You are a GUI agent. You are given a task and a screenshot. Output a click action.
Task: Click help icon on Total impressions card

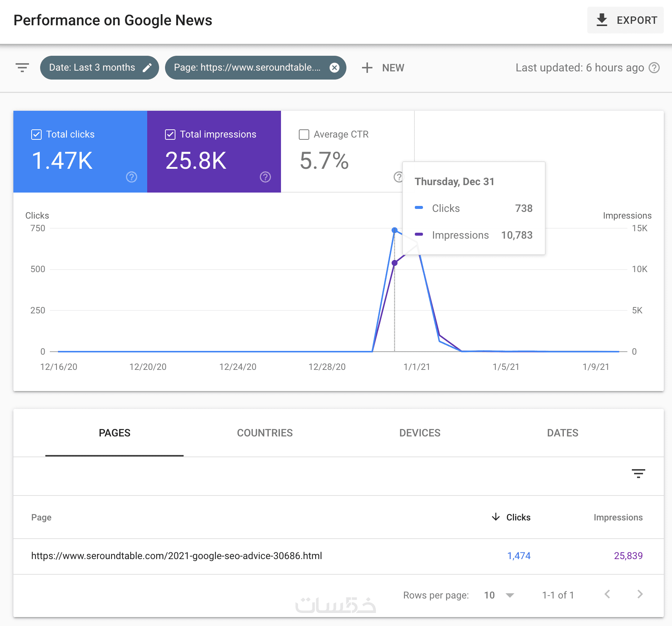coord(265,177)
